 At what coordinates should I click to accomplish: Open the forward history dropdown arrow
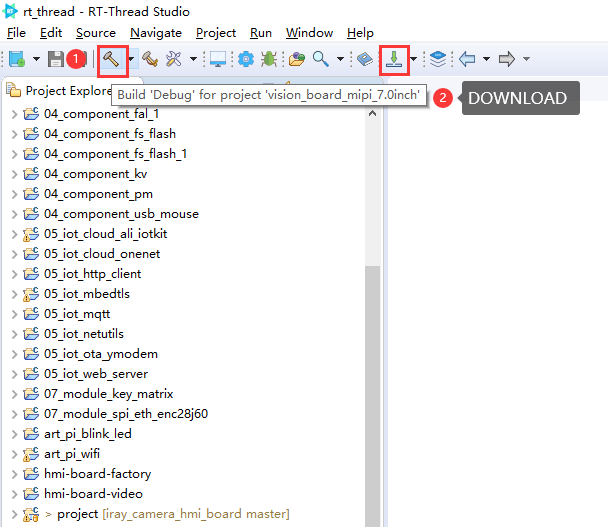point(526,59)
